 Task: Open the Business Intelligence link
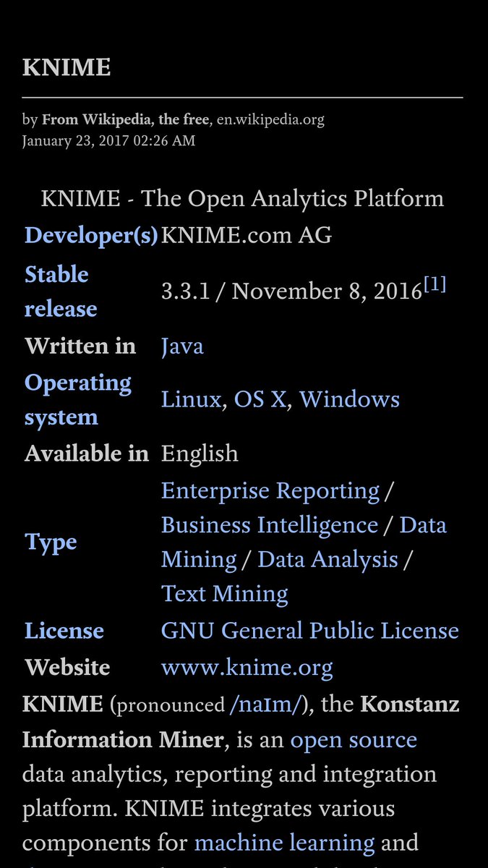tap(270, 525)
